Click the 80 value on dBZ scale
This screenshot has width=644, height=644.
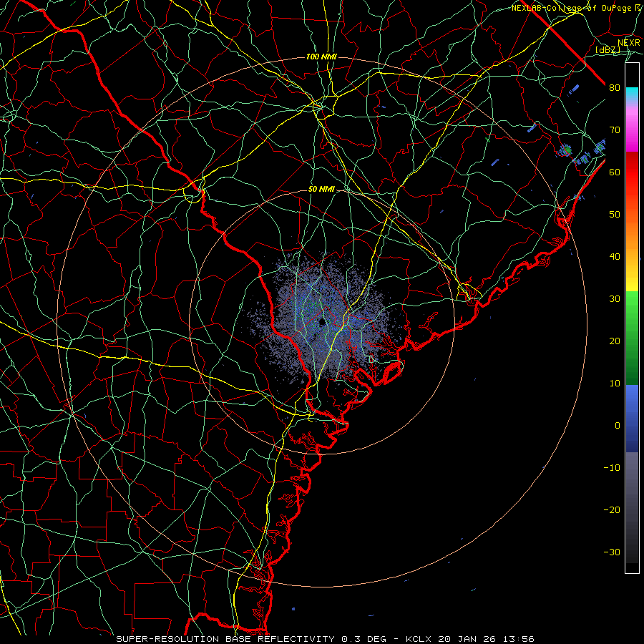tap(615, 87)
